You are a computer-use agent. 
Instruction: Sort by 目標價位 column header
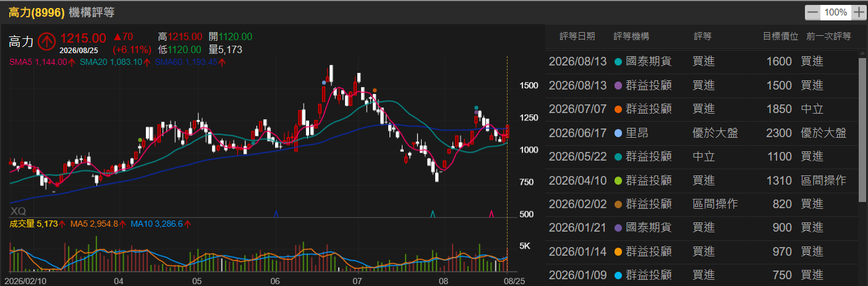780,36
